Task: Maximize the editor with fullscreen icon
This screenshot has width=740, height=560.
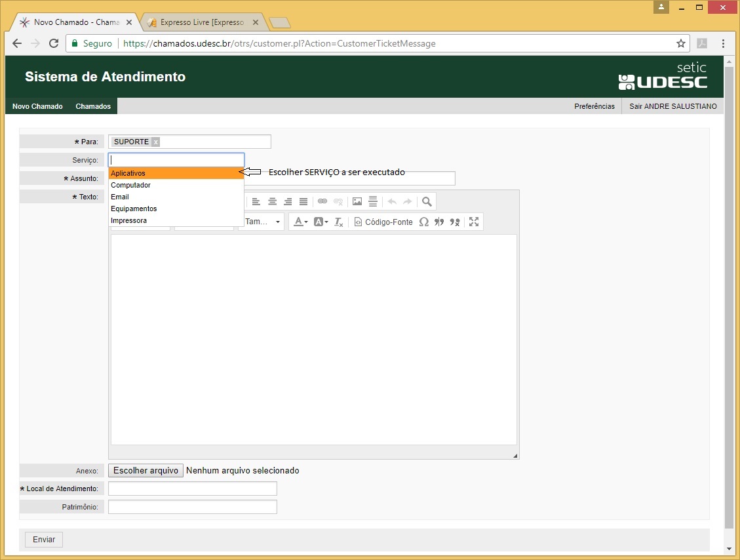Action: [474, 222]
